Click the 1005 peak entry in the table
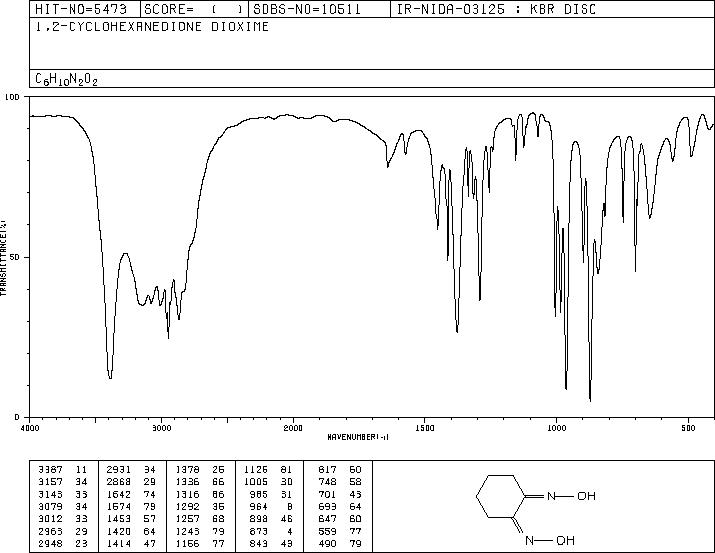Screen dimensions: 715x553 click(268, 481)
